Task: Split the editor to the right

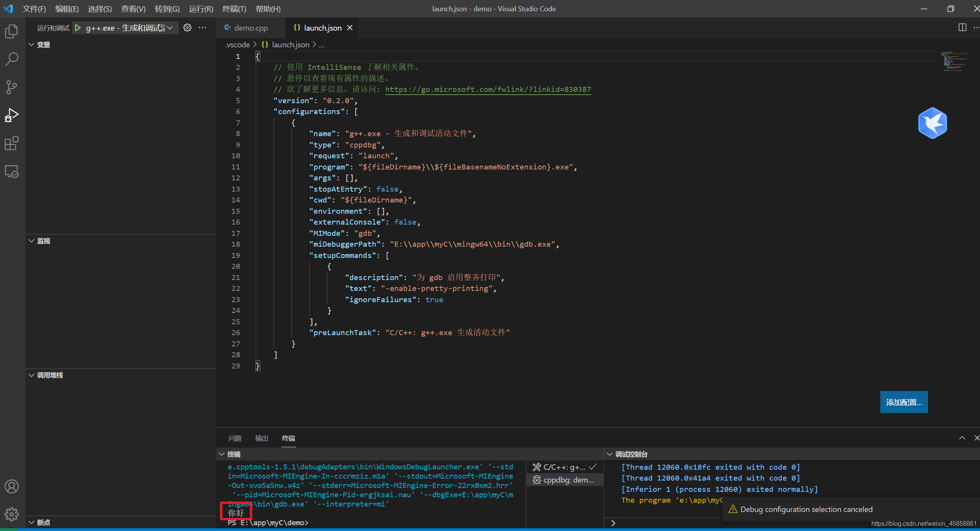Action: 962,28
